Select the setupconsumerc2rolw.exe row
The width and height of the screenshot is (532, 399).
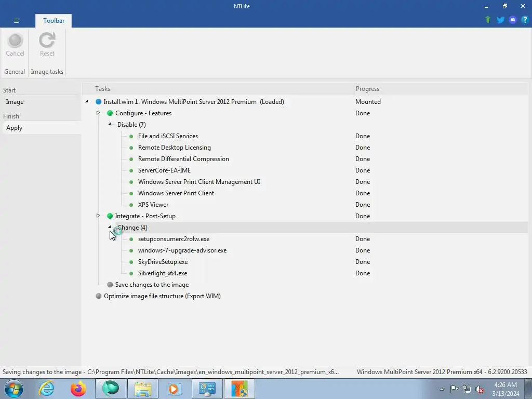tap(174, 239)
